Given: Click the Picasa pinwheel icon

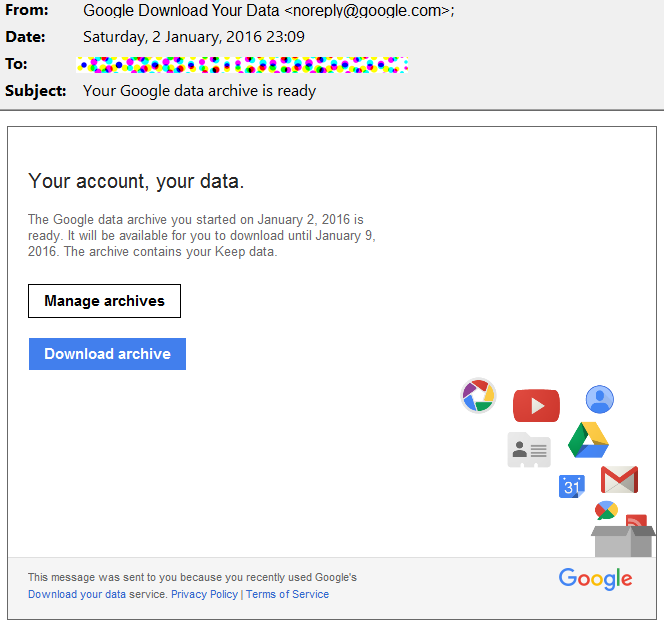Looking at the screenshot, I should pos(478,396).
